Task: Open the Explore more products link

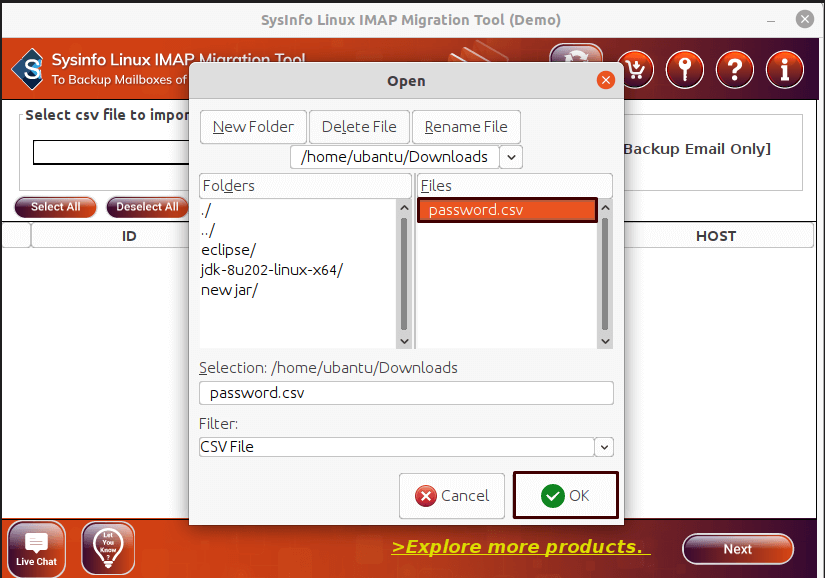Action: [520, 546]
